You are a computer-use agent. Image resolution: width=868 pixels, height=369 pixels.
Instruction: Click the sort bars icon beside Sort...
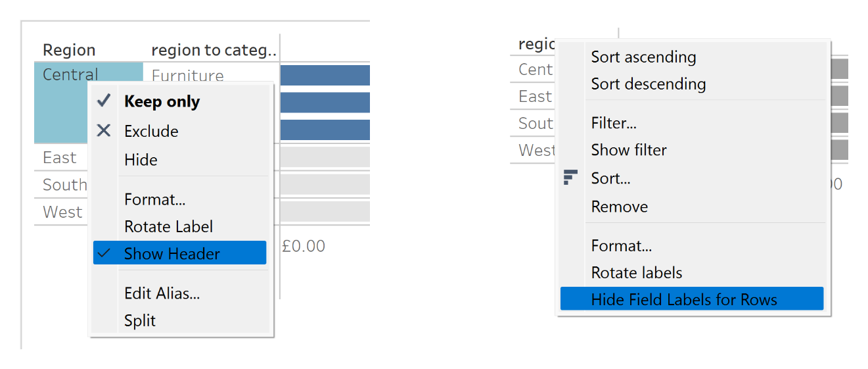point(570,178)
